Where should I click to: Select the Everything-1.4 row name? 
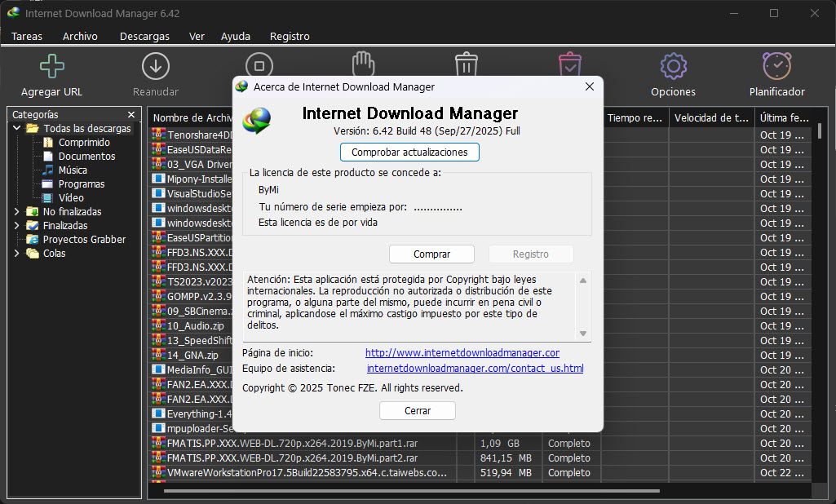click(199, 413)
